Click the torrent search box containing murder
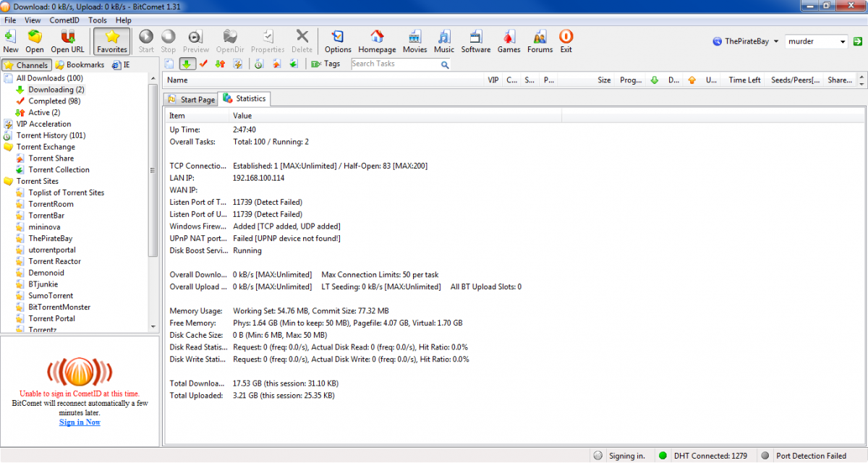 812,42
